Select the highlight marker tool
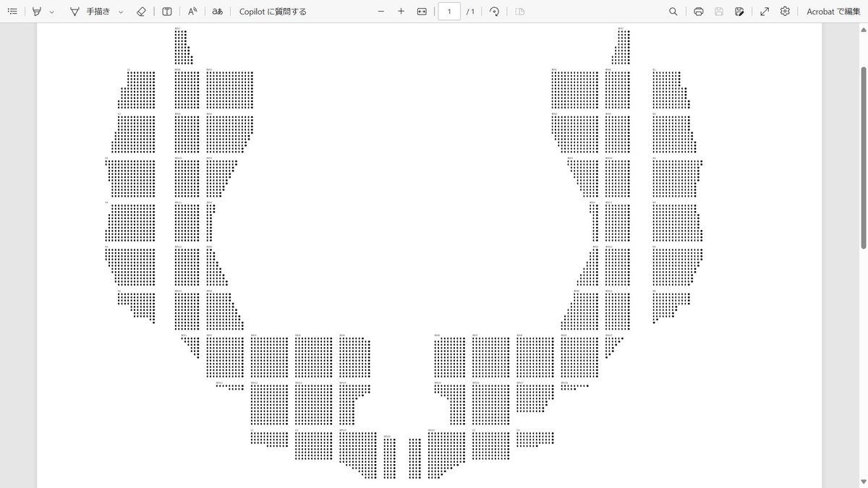 click(x=37, y=12)
